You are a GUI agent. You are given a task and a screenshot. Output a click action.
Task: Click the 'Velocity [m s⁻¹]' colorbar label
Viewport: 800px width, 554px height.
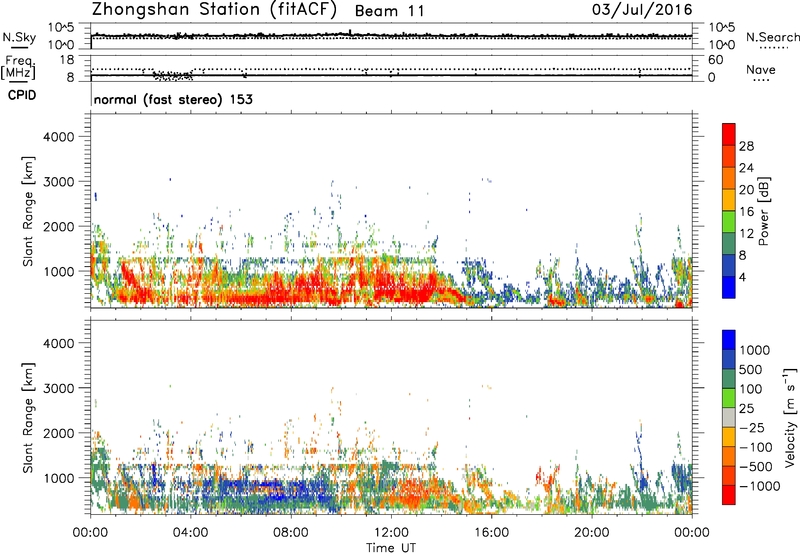[790, 417]
